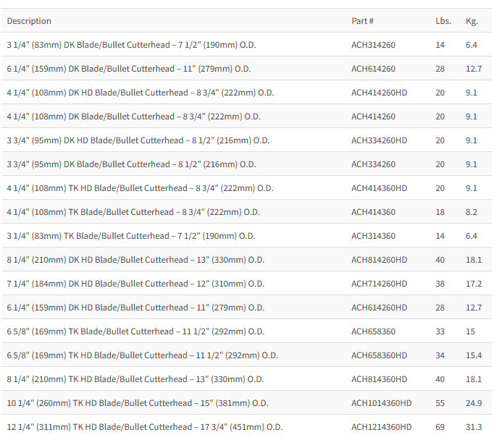Click the 10 1/4" (260mm) TK HD cutterhead description
This screenshot has width=502, height=448.
click(138, 403)
